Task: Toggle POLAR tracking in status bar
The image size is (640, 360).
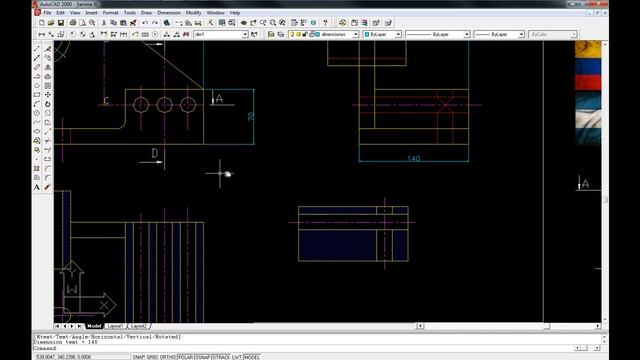Action: 186,357
